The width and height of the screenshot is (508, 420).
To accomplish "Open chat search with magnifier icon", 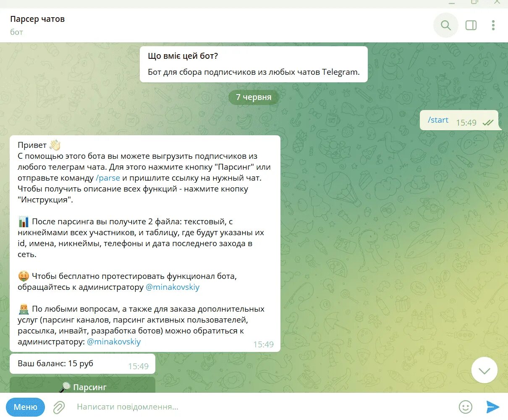I will click(x=445, y=26).
